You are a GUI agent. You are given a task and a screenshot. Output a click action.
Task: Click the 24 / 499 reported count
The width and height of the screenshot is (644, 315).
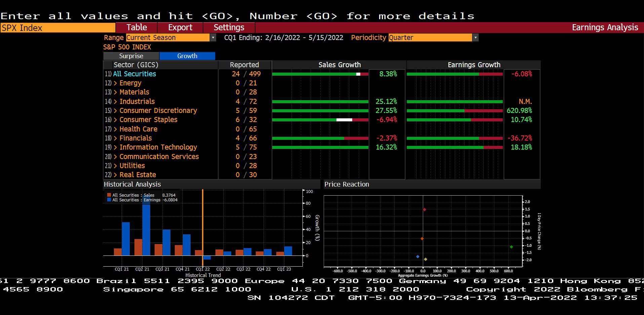pyautogui.click(x=246, y=74)
